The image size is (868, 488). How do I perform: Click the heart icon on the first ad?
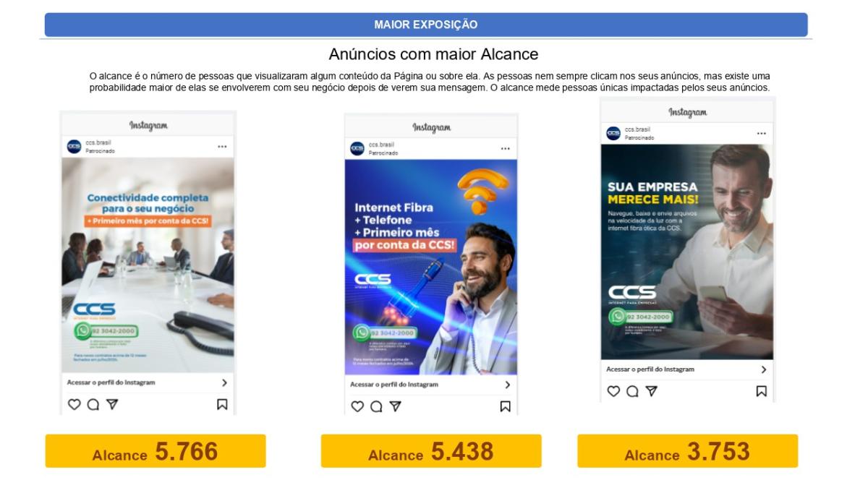click(x=74, y=405)
